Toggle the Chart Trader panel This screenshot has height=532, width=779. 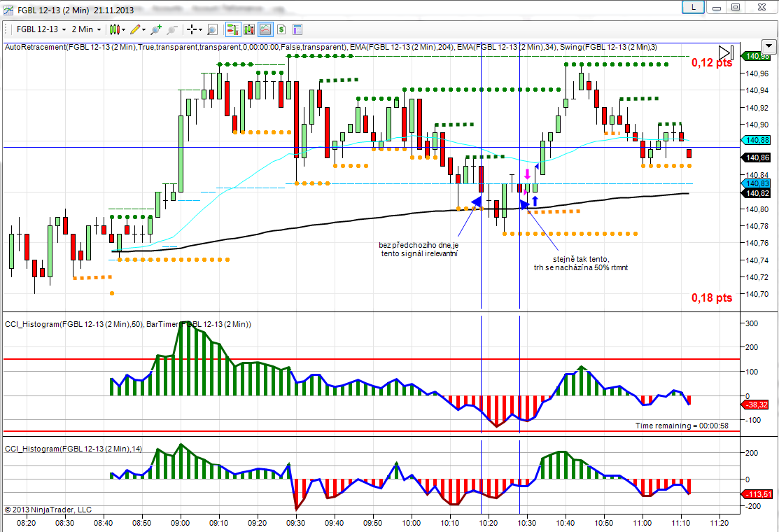[232, 30]
